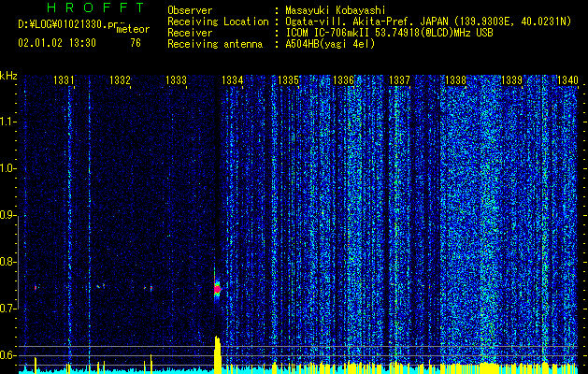The height and width of the screenshot is (374, 588).
Task: Click the tallest yellow signal-level peak
Action: click(218, 353)
